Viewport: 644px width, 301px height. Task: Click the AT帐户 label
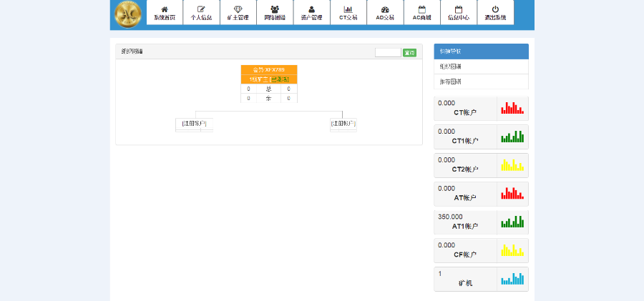pos(465,197)
